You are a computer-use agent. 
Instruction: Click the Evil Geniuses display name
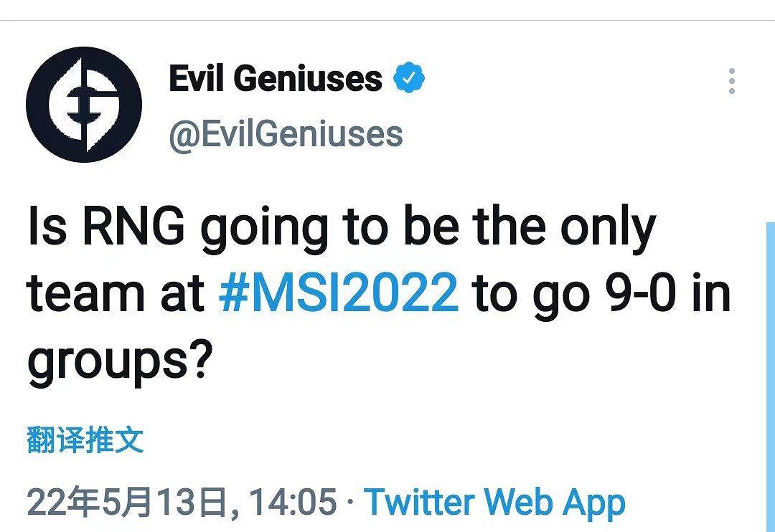[275, 79]
